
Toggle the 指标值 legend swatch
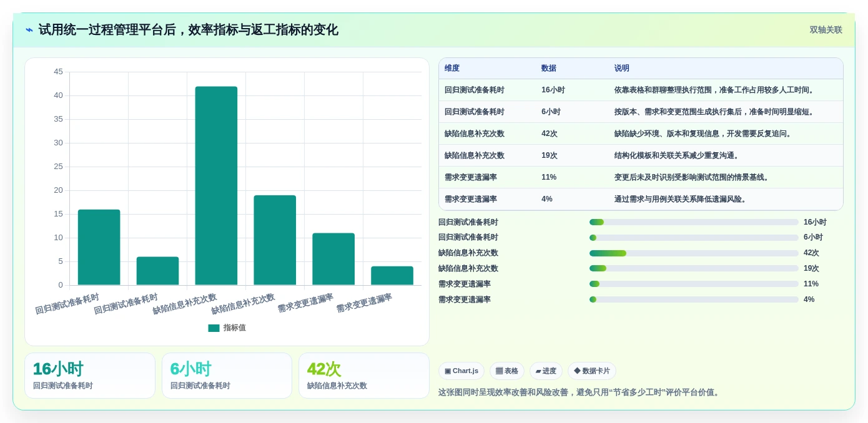(x=214, y=328)
